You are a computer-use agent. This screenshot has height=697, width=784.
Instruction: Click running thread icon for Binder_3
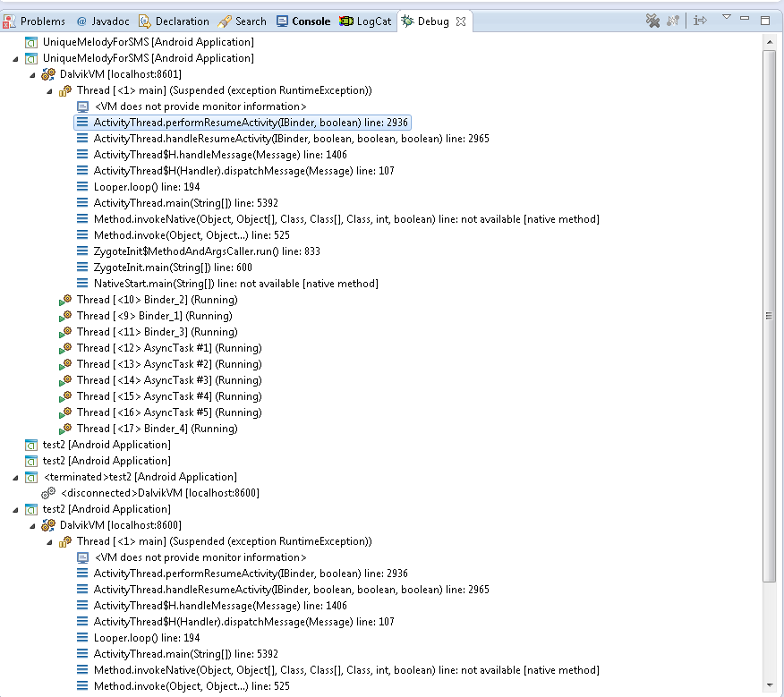coord(65,332)
